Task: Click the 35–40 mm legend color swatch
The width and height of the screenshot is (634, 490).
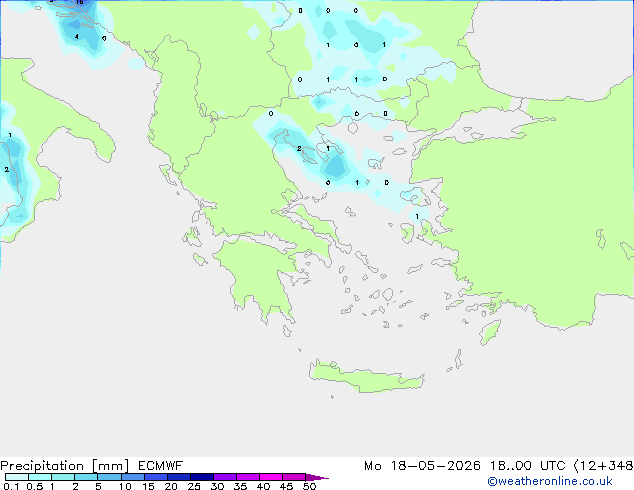Action: point(248,477)
